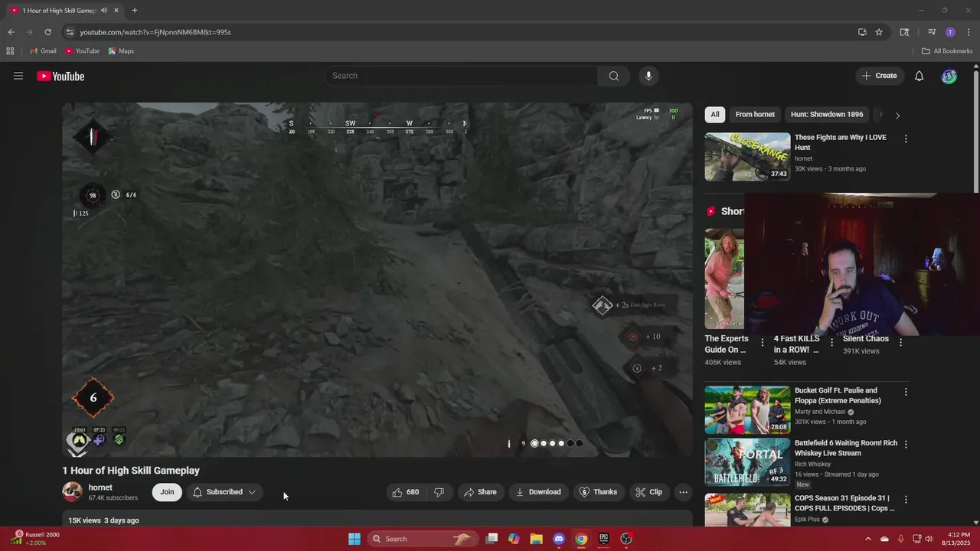This screenshot has width=980, height=551.
Task: Open the YouTube guide hamburger menu
Action: point(18,76)
